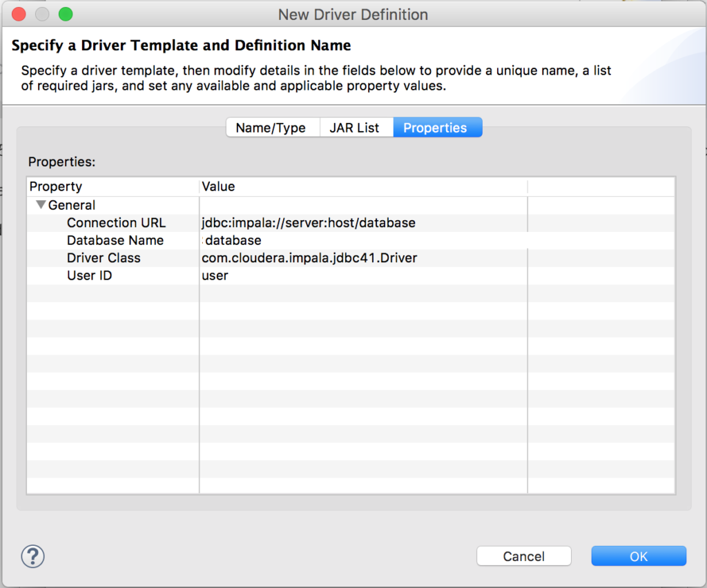Screen dimensions: 707x588
Task: Edit the Connection URL value jdbc:impala://server:host/database
Action: click(309, 223)
